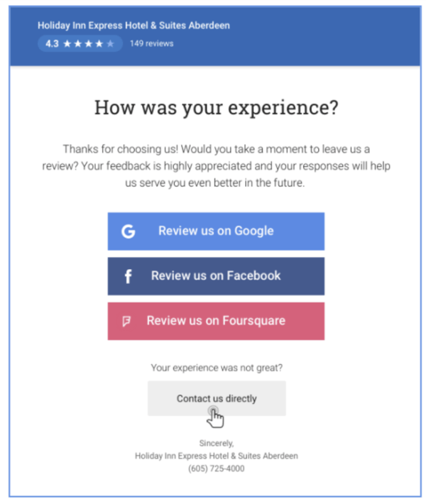
Task: Click the third rating star in header
Action: point(88,43)
